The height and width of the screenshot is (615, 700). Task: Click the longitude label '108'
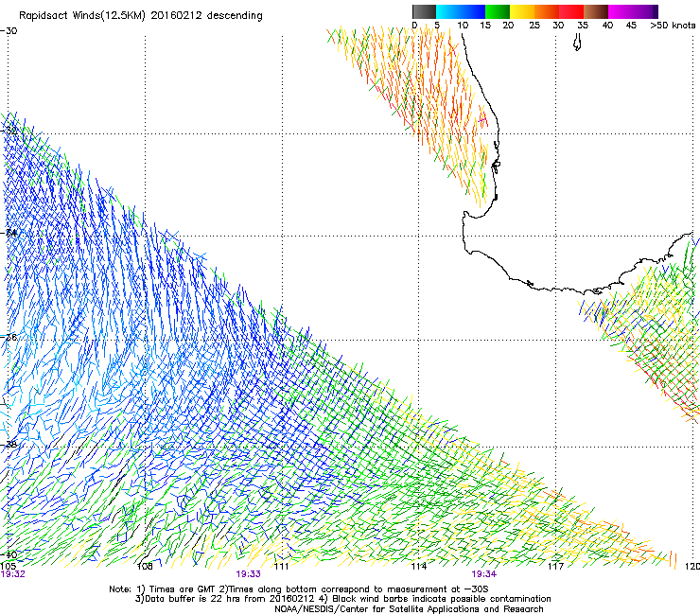[145, 567]
